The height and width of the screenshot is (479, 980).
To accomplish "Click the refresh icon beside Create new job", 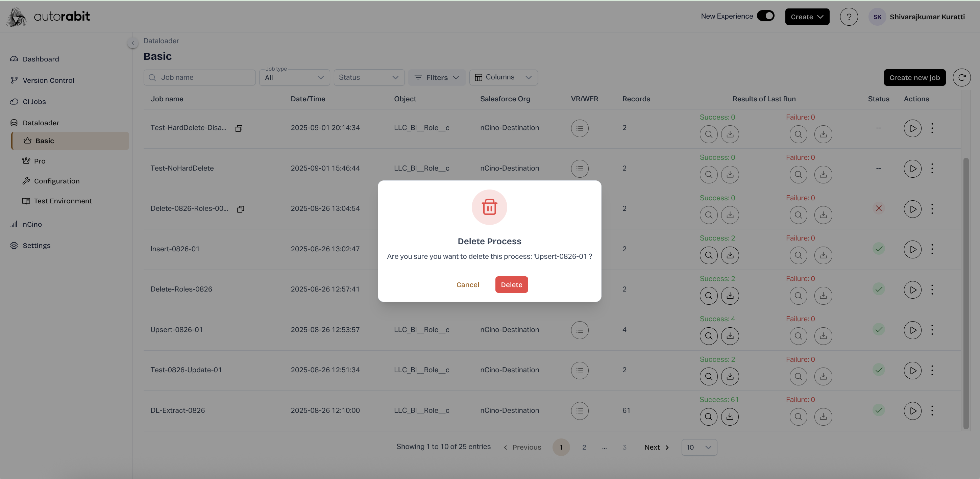I will pos(961,78).
